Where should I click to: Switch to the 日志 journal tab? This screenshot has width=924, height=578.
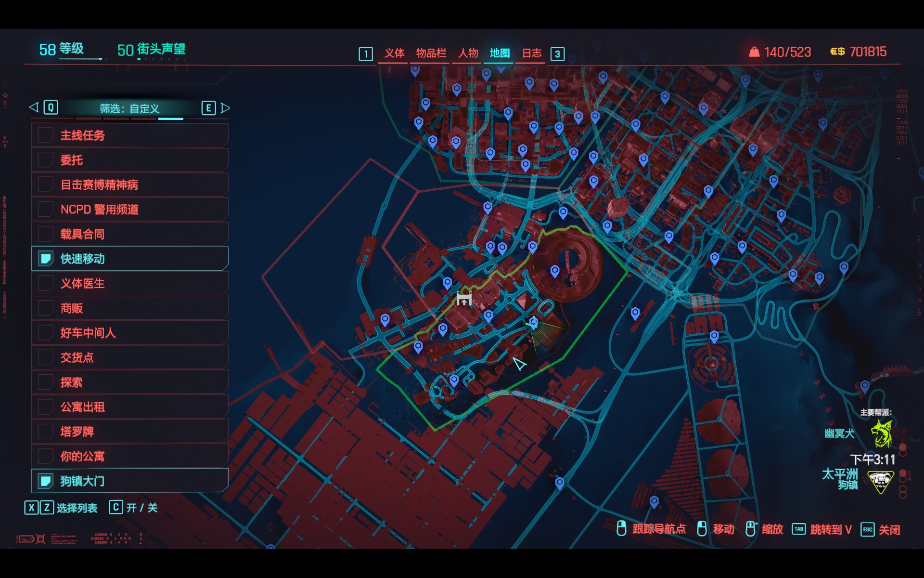[x=532, y=53]
